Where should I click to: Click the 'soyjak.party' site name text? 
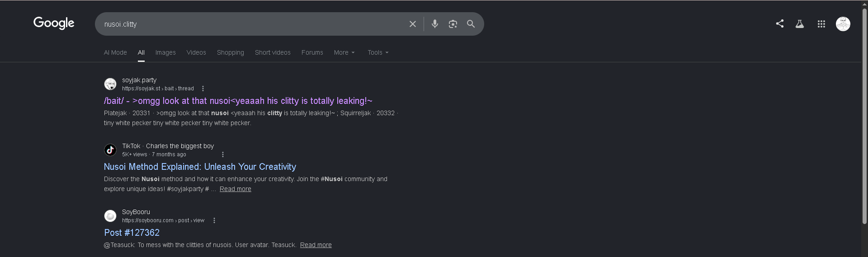139,80
